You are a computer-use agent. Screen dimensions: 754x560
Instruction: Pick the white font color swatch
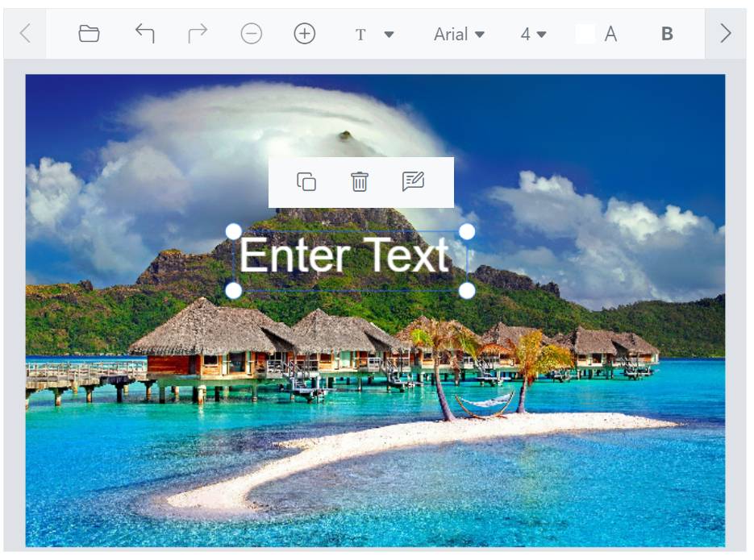tap(585, 34)
